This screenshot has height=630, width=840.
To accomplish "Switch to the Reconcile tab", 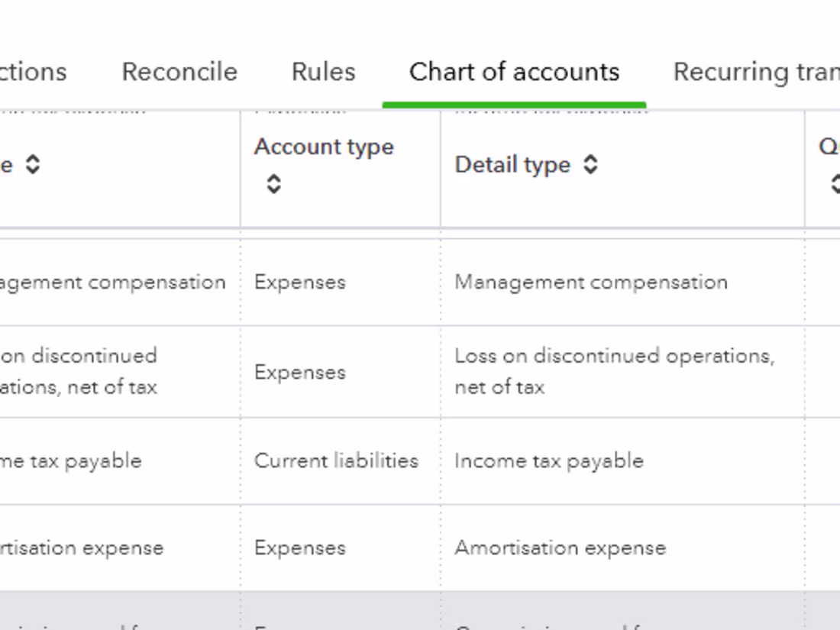I will click(179, 71).
